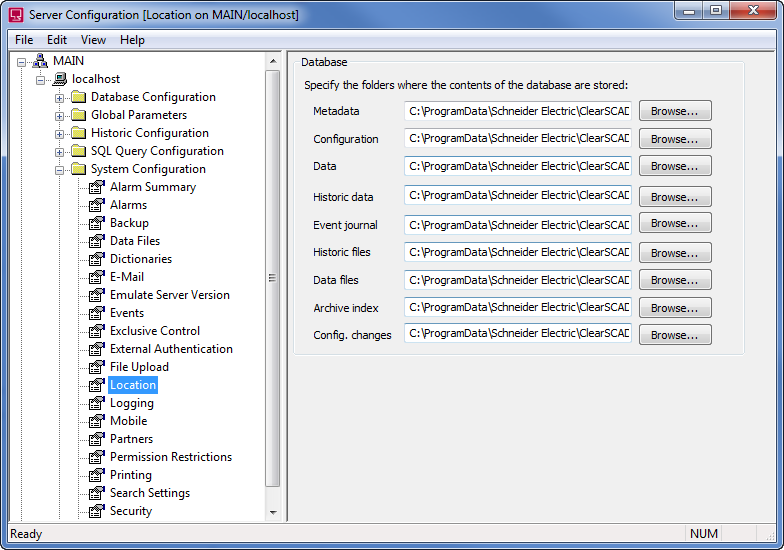This screenshot has width=784, height=550.
Task: Open the Help menu
Action: tap(132, 40)
